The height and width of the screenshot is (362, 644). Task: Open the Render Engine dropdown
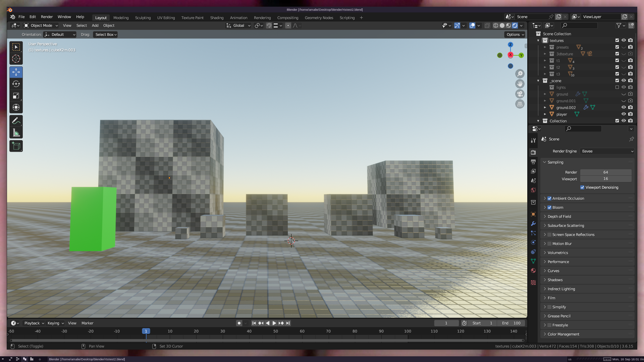pos(607,151)
